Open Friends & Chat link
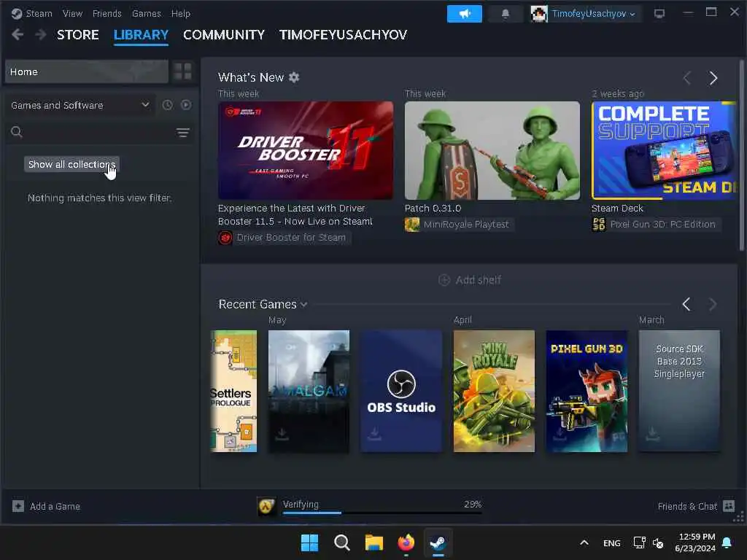 (687, 506)
